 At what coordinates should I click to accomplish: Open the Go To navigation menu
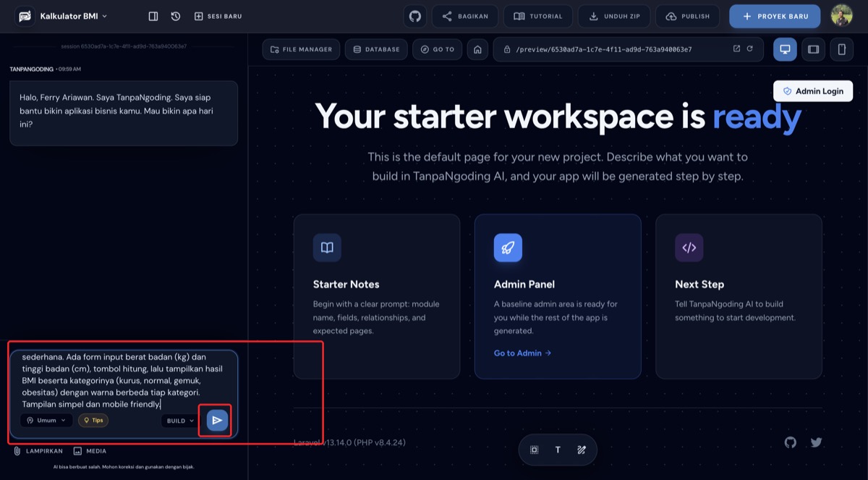438,49
